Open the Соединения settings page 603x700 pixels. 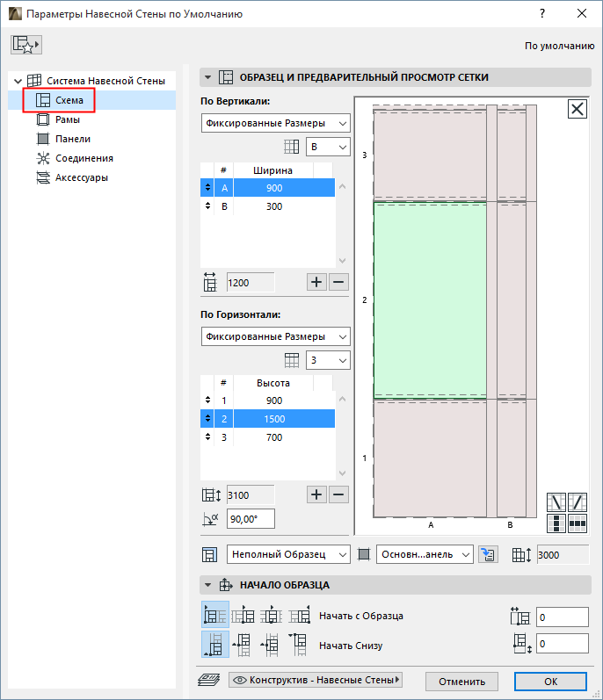(84, 158)
